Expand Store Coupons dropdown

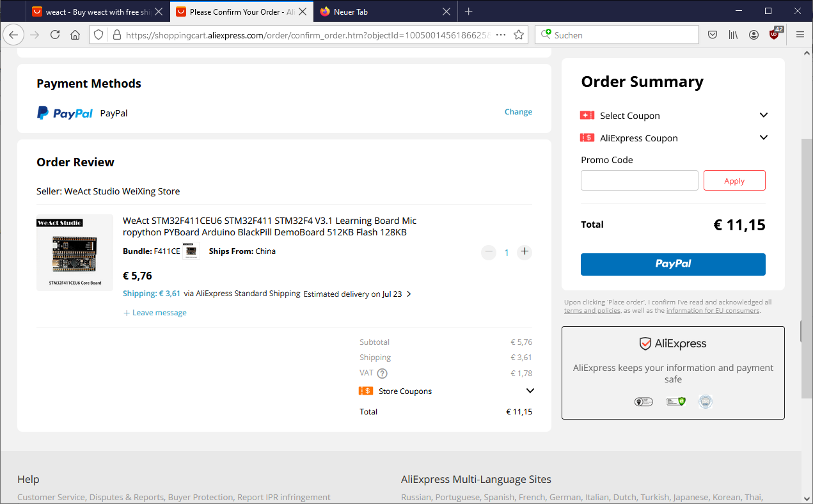point(530,391)
